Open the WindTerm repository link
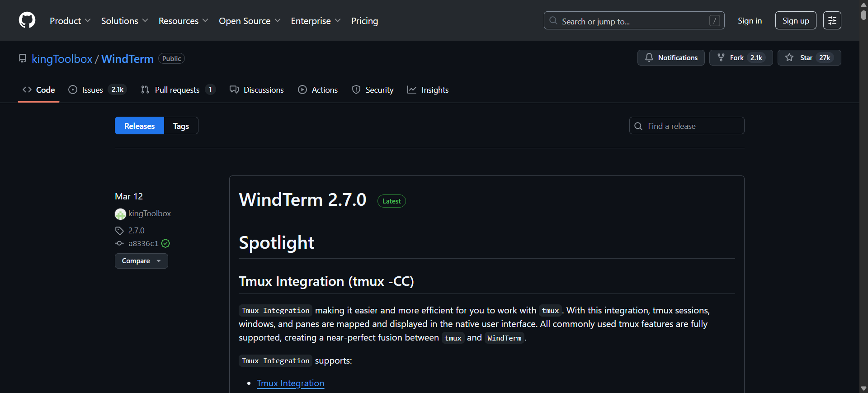 point(127,59)
